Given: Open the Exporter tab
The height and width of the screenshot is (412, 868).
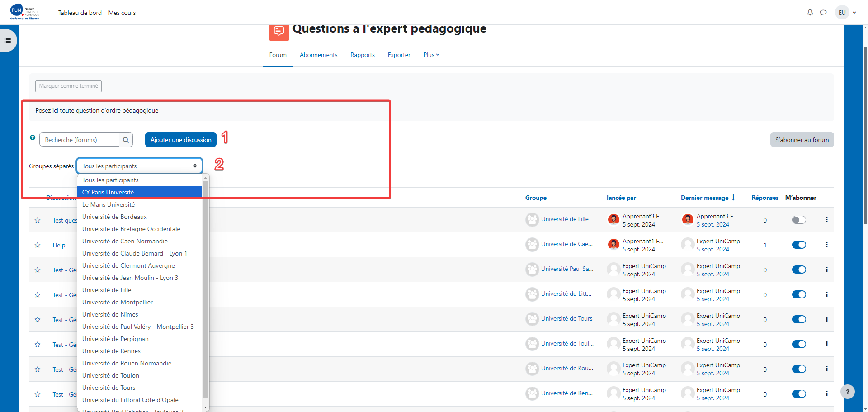Looking at the screenshot, I should point(399,55).
